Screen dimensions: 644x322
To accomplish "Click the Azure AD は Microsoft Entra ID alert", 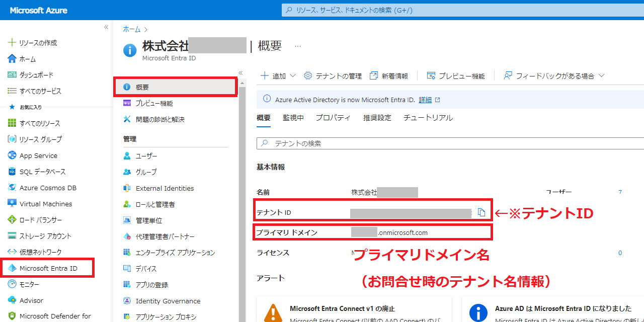I will point(553,309).
